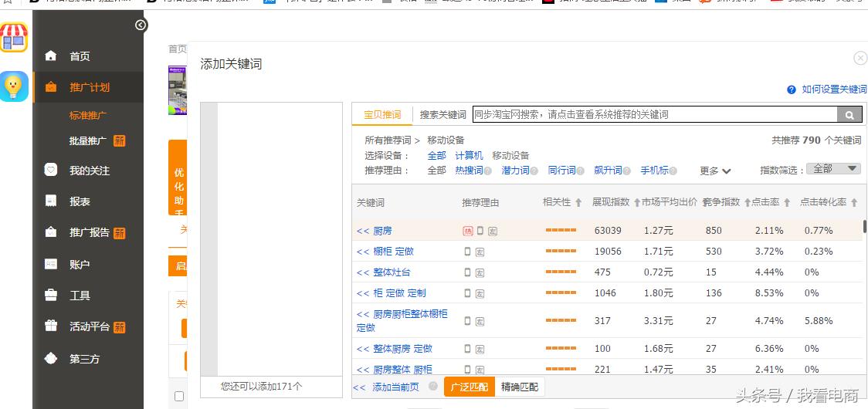Screen dimensions: 868x409
Task: Filter by 潜力词 reason
Action: (515, 171)
